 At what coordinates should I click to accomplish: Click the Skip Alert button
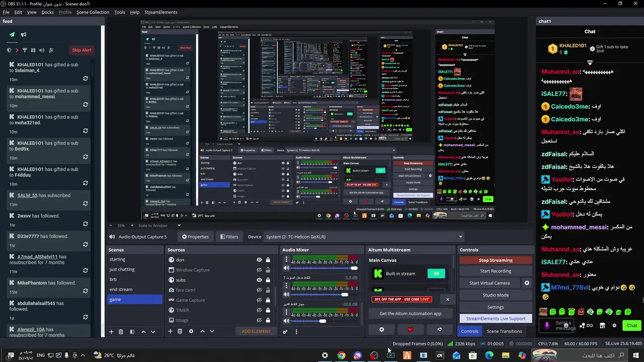coord(82,50)
